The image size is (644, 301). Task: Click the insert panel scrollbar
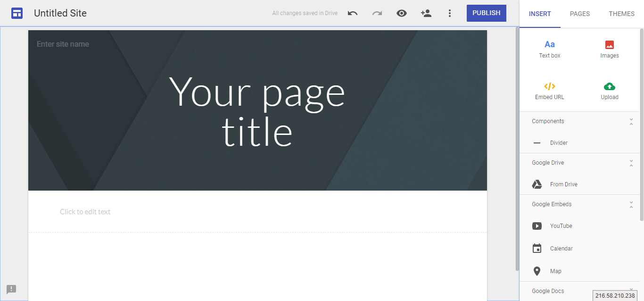(642, 124)
